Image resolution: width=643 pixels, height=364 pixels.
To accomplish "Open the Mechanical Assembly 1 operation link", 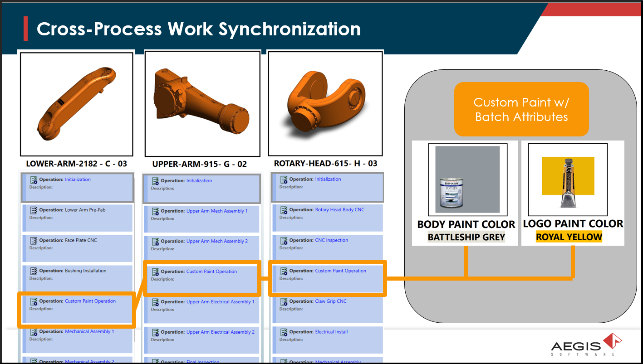I will pos(89,331).
